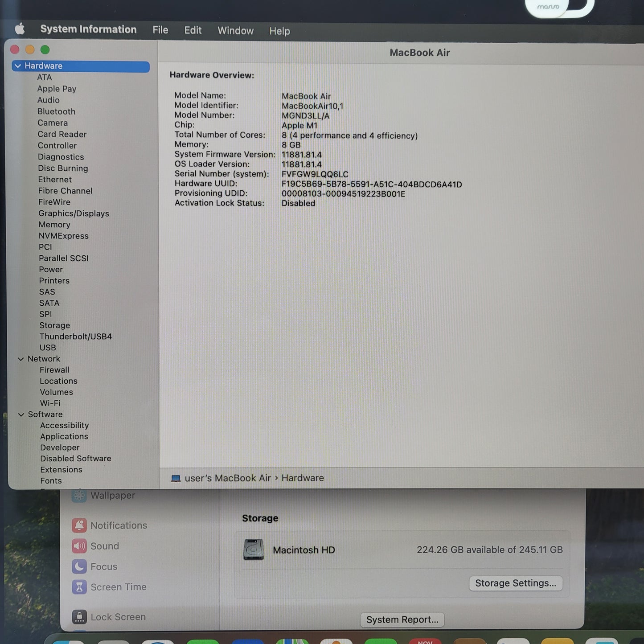Click the System Report button

(x=402, y=619)
